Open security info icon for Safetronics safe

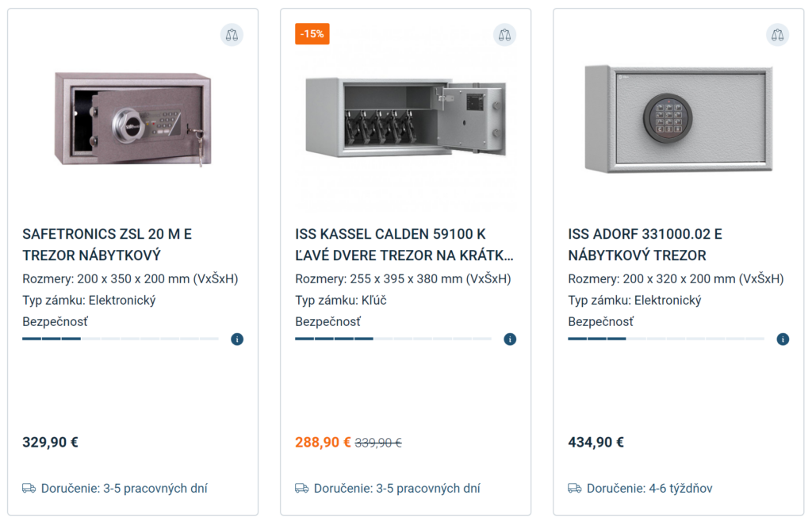click(237, 340)
